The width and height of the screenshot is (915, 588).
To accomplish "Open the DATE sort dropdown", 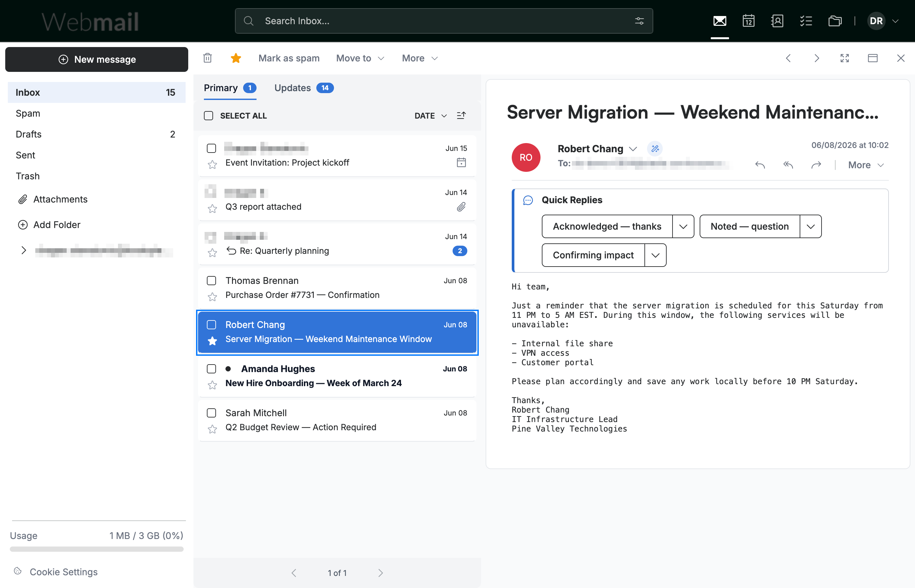I will 430,116.
